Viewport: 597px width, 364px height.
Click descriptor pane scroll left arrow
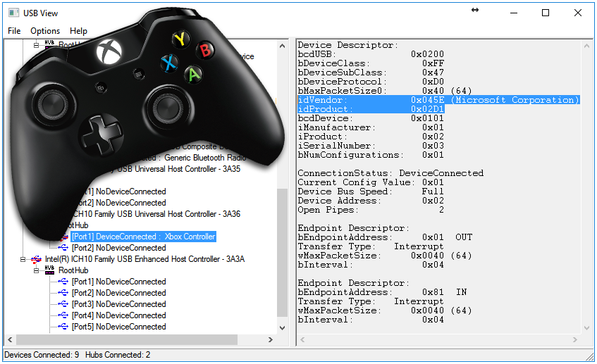pyautogui.click(x=302, y=339)
